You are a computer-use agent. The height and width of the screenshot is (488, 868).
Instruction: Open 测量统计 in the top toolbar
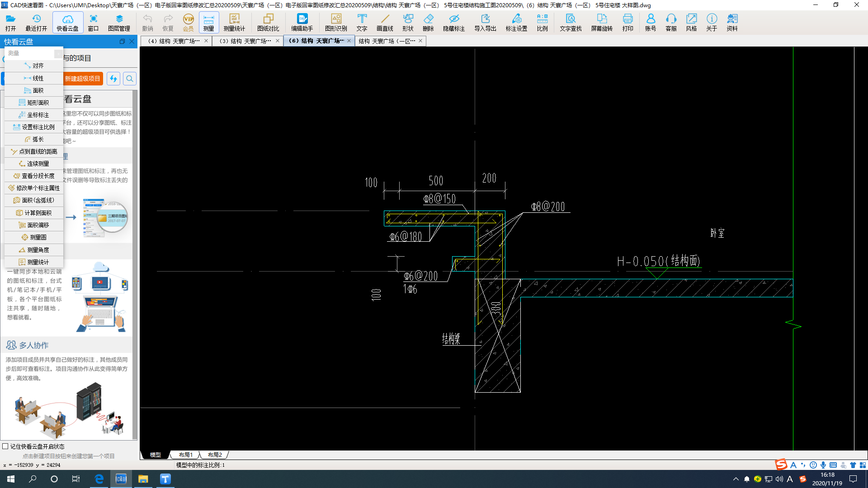click(x=234, y=22)
